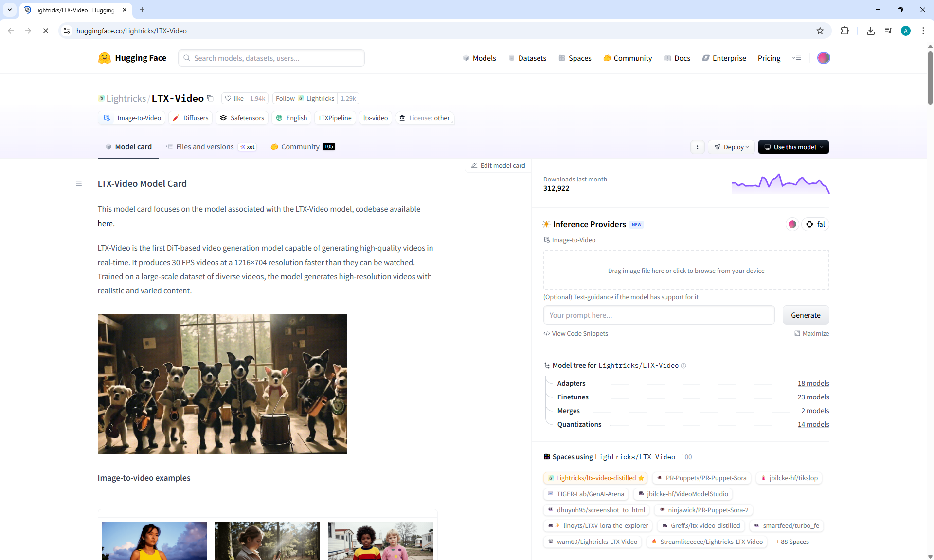Screen dimensions: 934x560
Task: Open the codebase 'here' link
Action: 105,223
